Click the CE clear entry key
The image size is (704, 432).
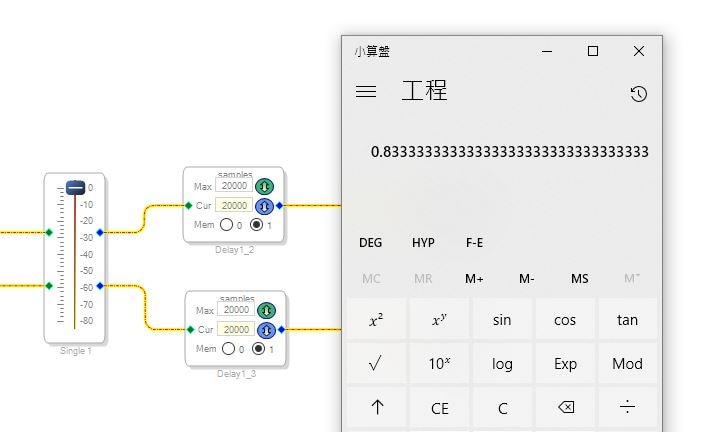click(x=440, y=407)
